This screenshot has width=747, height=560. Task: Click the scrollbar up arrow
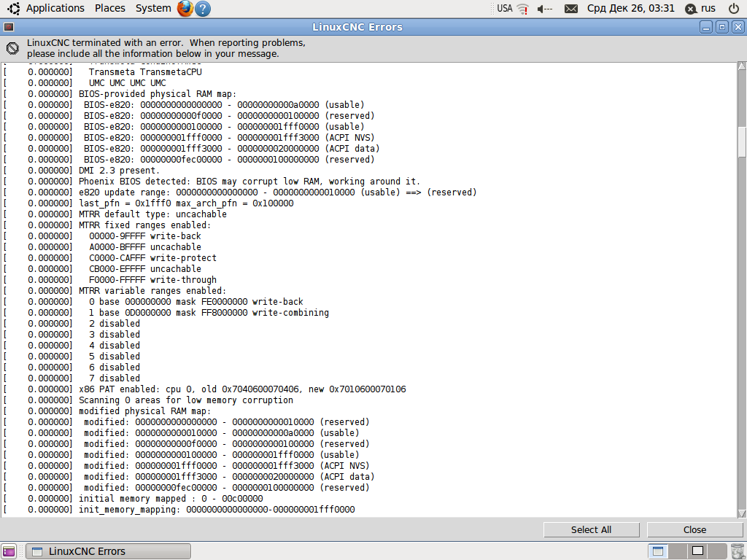coord(742,66)
